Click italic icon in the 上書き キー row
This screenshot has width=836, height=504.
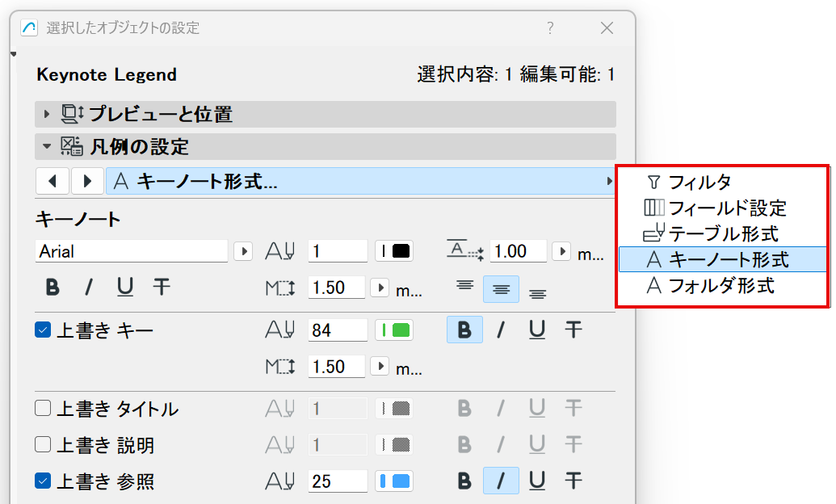(x=500, y=330)
